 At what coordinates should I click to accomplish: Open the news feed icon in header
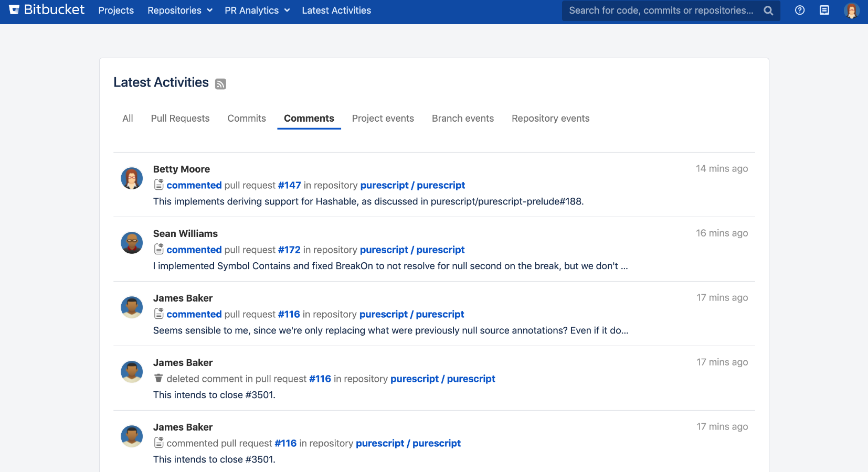(824, 10)
